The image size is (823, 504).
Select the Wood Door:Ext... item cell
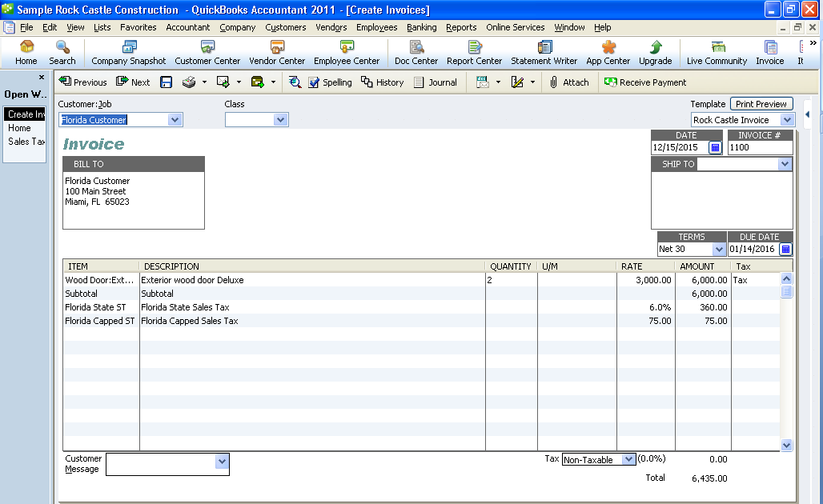pos(101,280)
